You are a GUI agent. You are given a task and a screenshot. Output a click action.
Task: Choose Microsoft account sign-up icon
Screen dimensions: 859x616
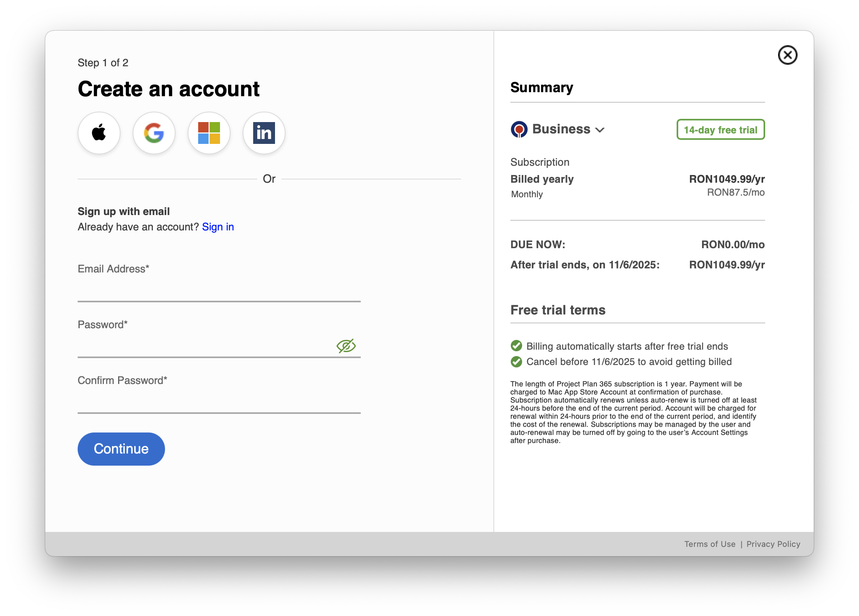pyautogui.click(x=209, y=133)
